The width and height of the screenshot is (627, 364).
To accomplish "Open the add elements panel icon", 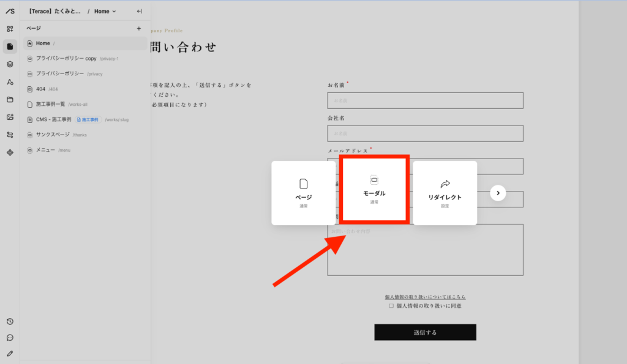I will [10, 29].
